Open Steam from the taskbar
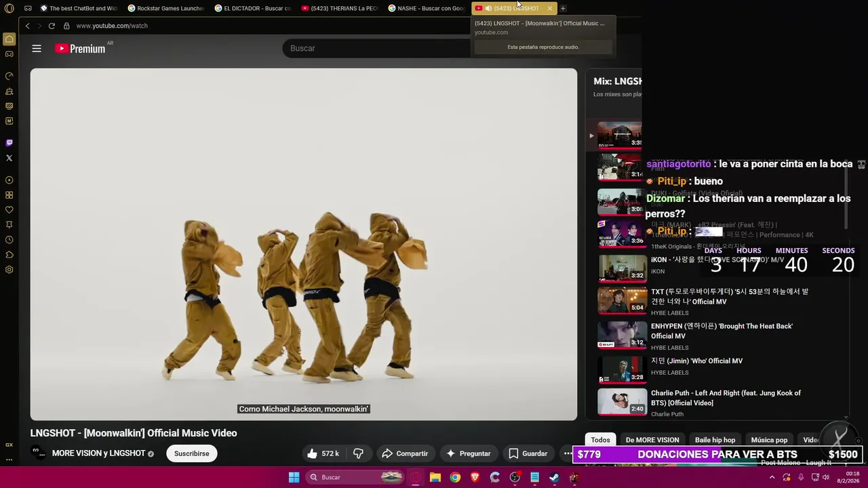The height and width of the screenshot is (488, 868). (554, 477)
